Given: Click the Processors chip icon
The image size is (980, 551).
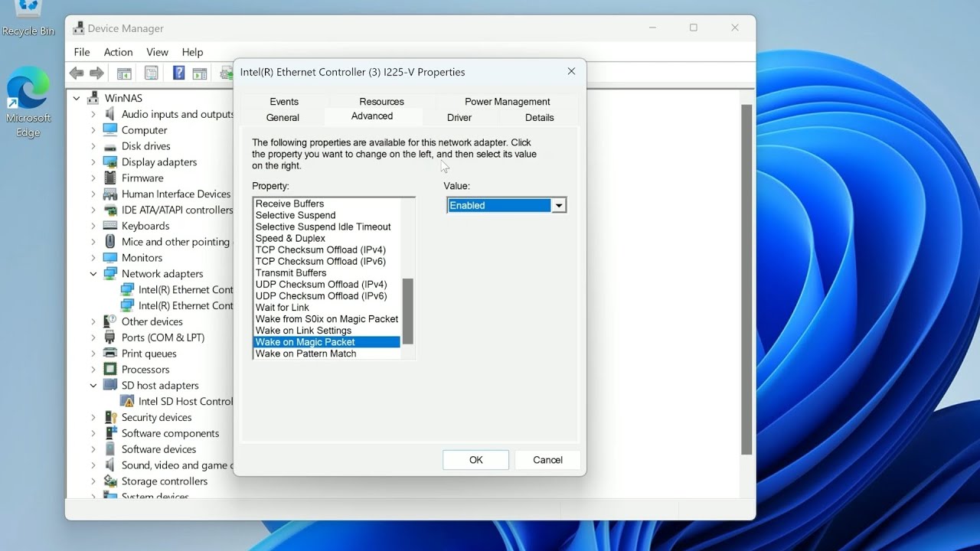Looking at the screenshot, I should click(109, 370).
